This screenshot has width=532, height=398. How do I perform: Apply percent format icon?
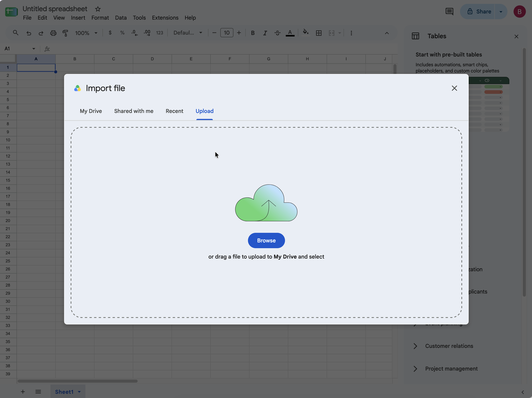click(122, 33)
